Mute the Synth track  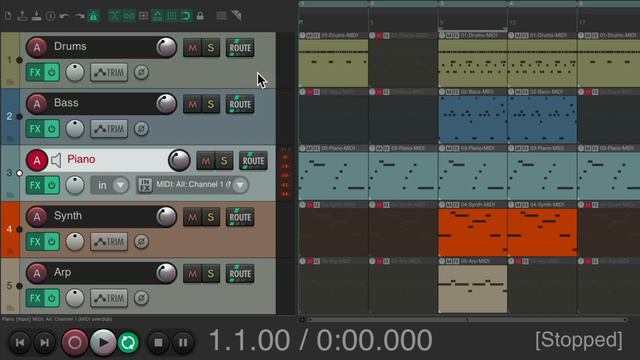192,217
